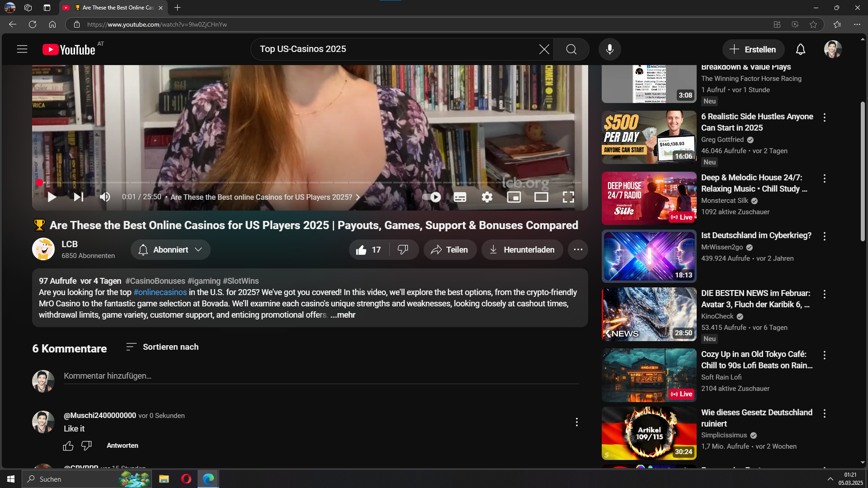The width and height of the screenshot is (868, 488).
Task: Click the YouTube search input field
Action: (x=393, y=49)
